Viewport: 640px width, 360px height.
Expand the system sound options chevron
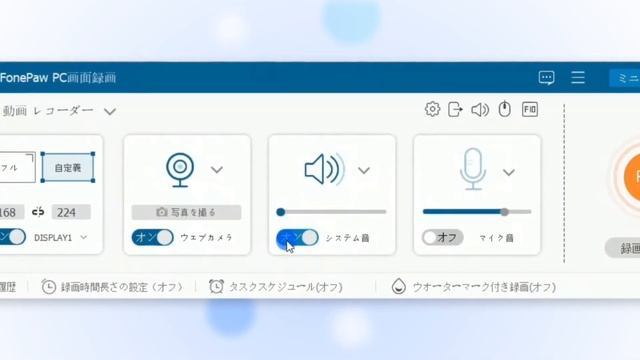click(364, 170)
